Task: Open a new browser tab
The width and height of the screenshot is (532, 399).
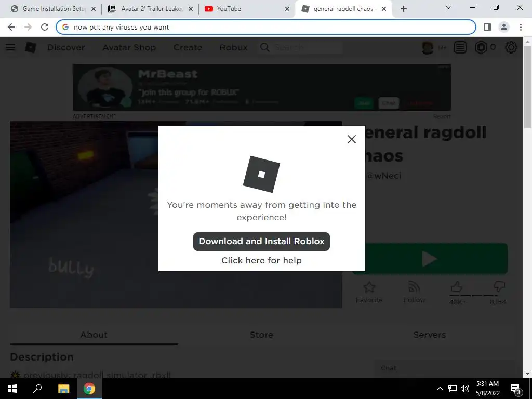Action: tap(403, 9)
